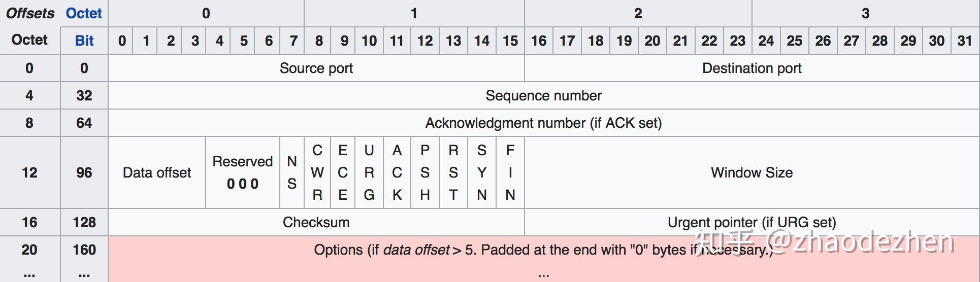This screenshot has width=980, height=282.
Task: Click the Acknowledgment number field cell
Action: pos(543,123)
